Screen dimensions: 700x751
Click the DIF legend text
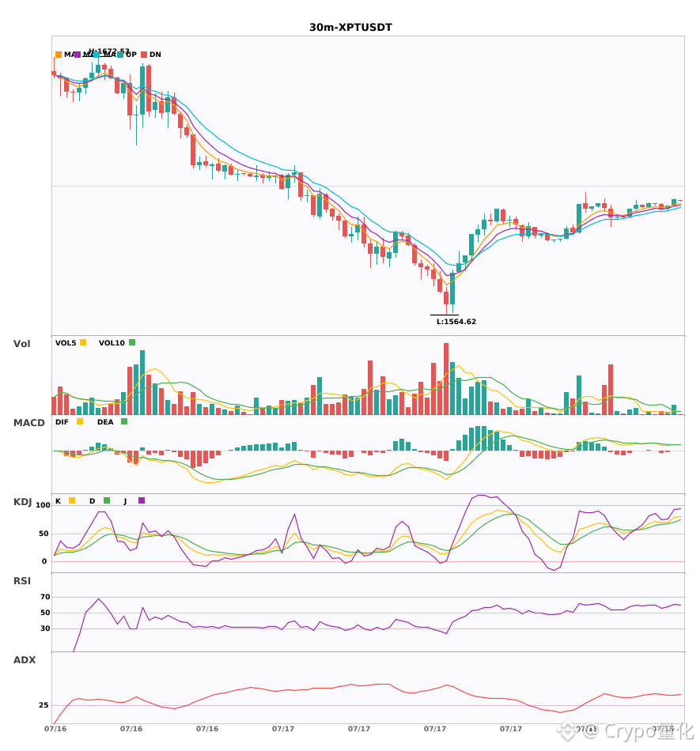point(62,422)
